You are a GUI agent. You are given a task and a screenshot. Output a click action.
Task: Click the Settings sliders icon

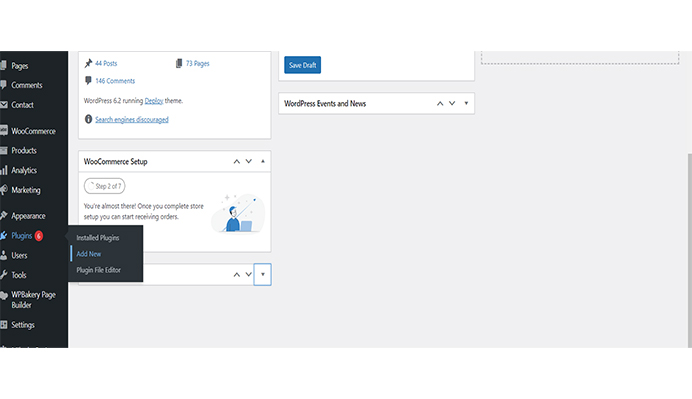[4, 324]
